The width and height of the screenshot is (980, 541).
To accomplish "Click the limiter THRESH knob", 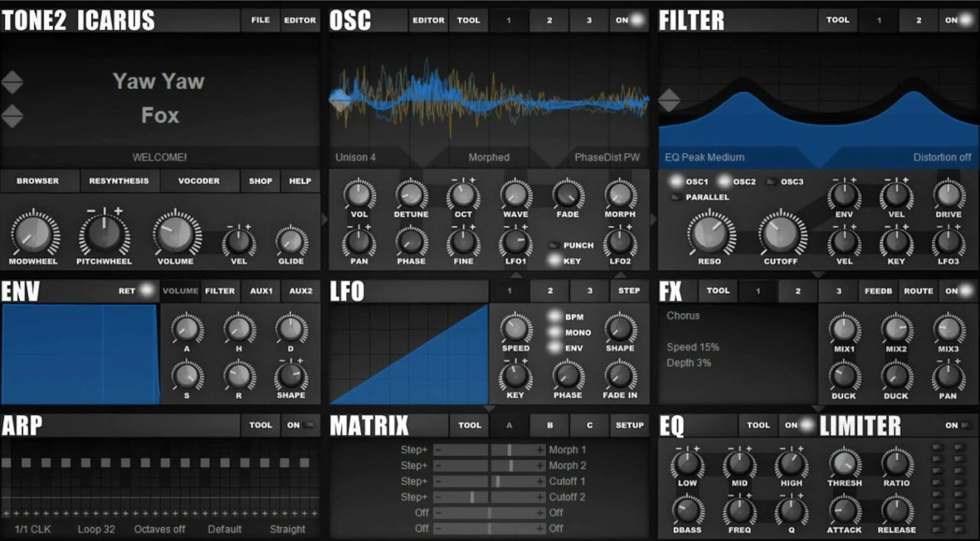I will click(x=844, y=463).
